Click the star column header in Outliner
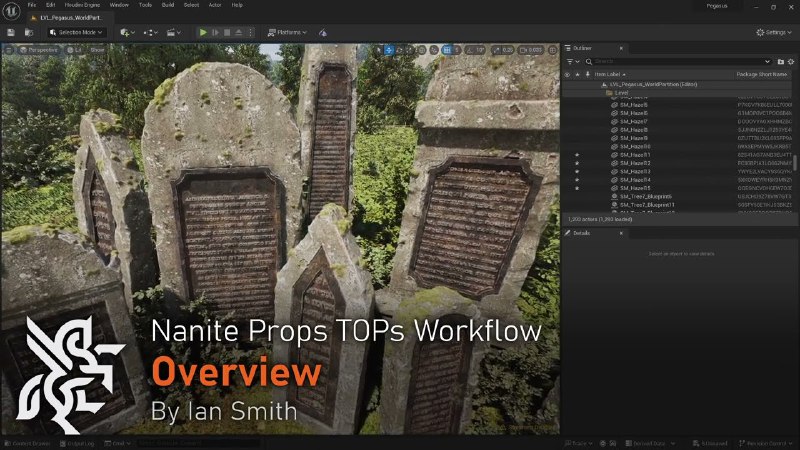The width and height of the screenshot is (800, 450). [577, 74]
